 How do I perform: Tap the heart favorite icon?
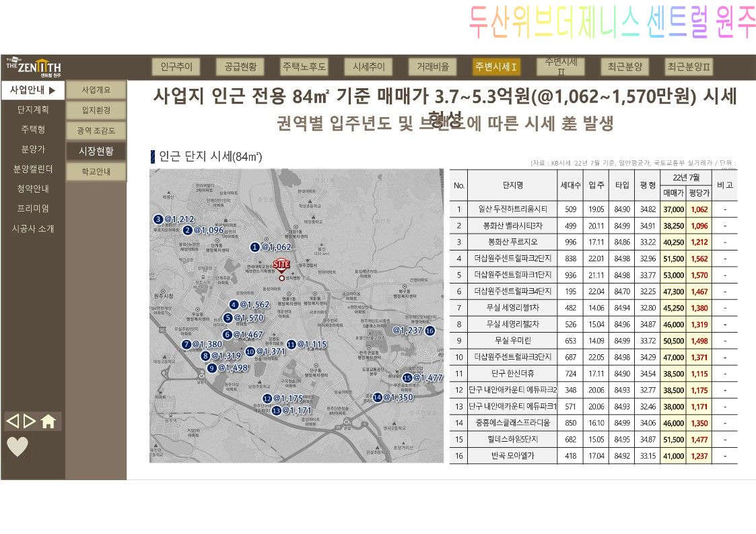[18, 446]
